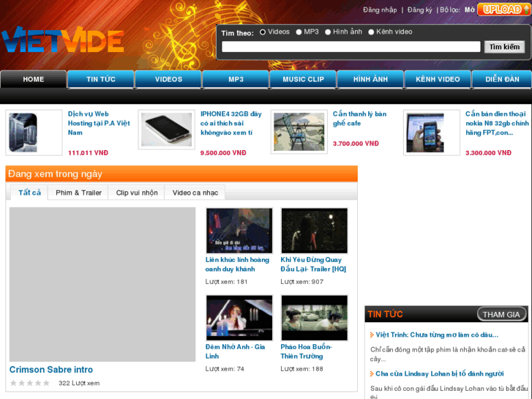Screen dimensions: 532x399
Task: Open the KÊNH VIDEO menu tab
Action: 438,80
